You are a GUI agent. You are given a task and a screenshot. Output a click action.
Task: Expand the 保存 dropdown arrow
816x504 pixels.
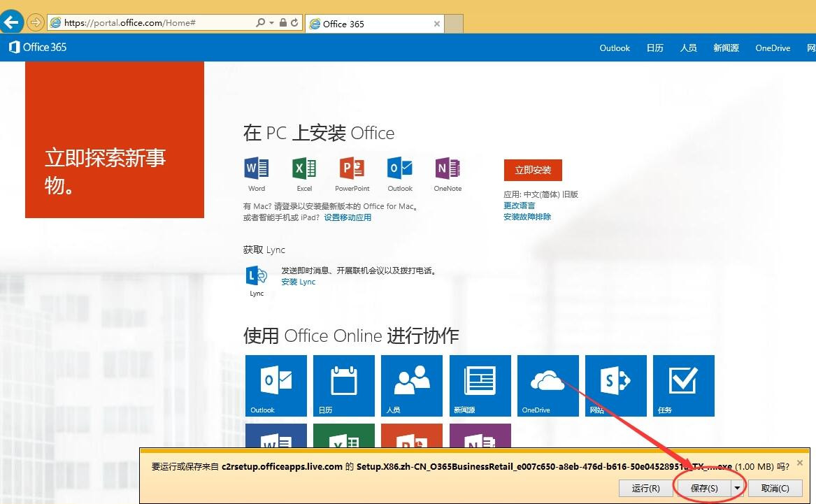737,488
